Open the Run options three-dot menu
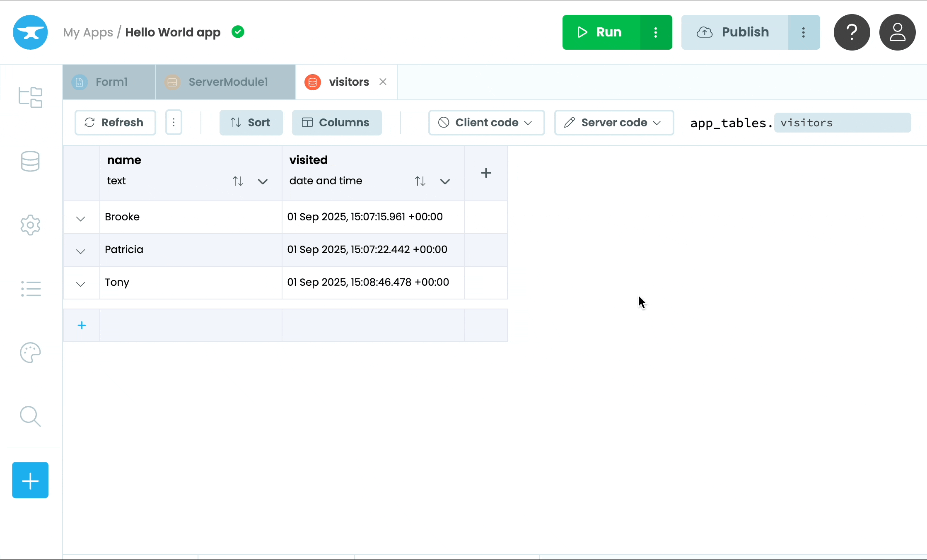Viewport: 927px width, 560px height. point(656,32)
